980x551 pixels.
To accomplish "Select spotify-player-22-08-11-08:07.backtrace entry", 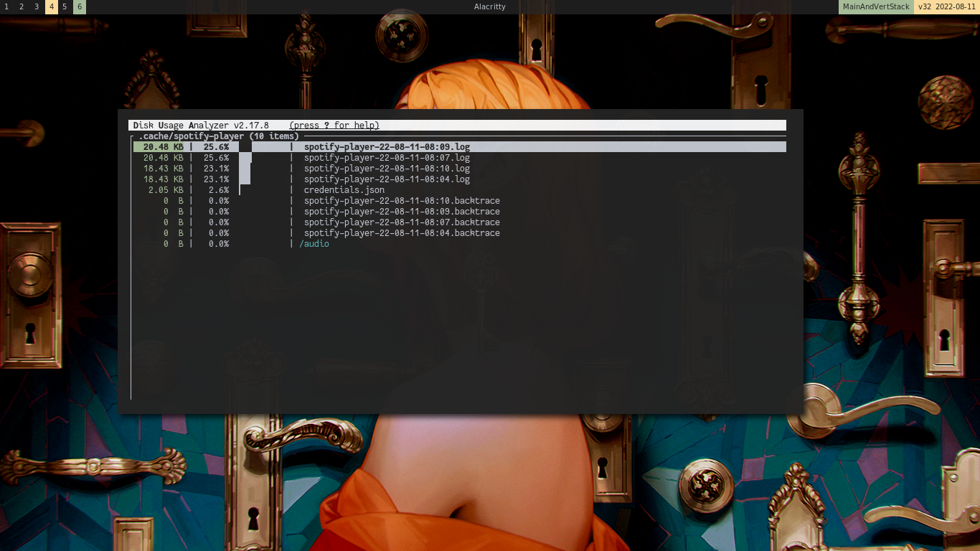I will (402, 222).
